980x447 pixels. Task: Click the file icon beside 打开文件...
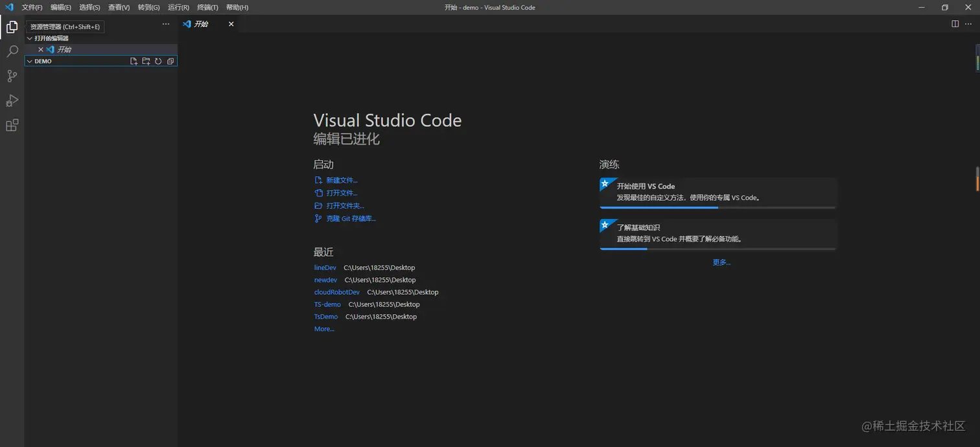click(x=318, y=193)
